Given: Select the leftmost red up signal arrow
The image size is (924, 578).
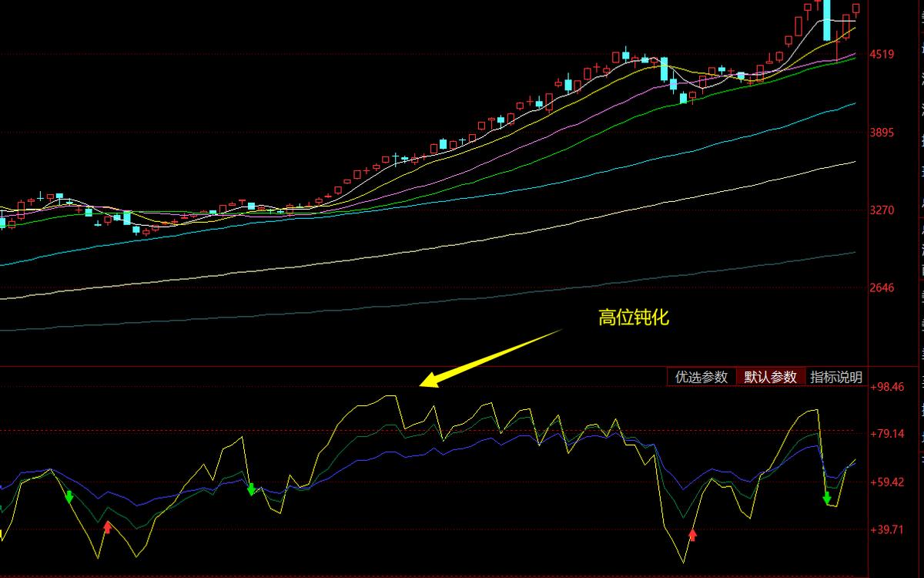Looking at the screenshot, I should [107, 526].
